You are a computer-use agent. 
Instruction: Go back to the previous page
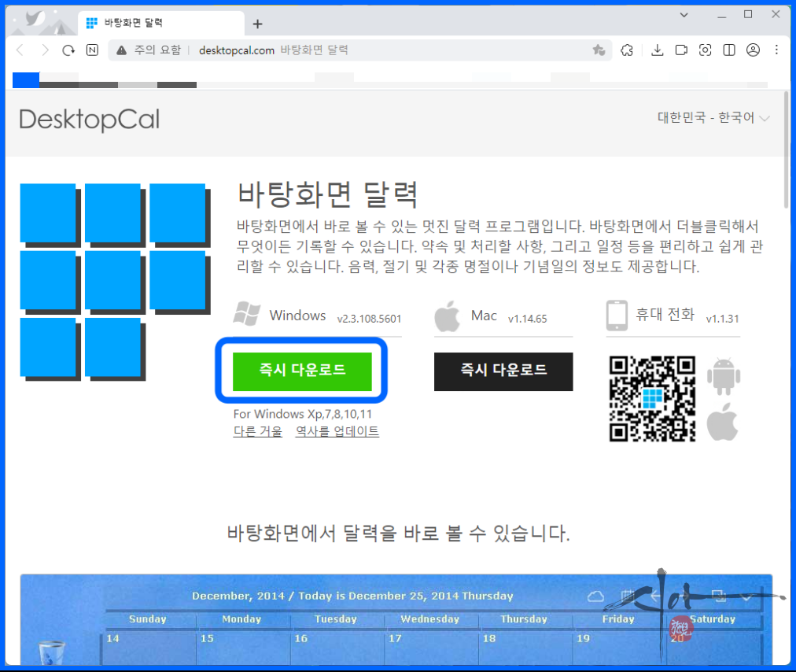[20, 50]
